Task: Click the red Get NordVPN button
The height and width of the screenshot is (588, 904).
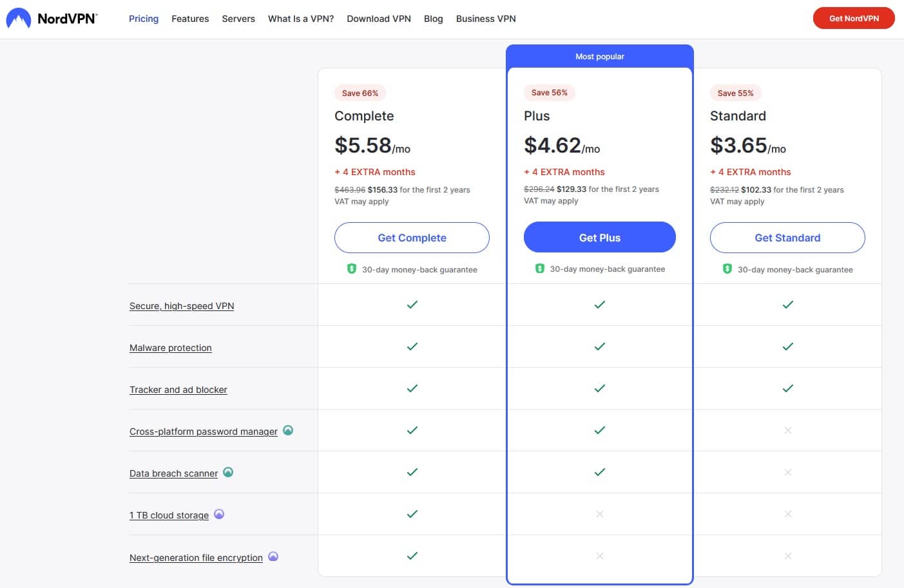Action: [853, 18]
